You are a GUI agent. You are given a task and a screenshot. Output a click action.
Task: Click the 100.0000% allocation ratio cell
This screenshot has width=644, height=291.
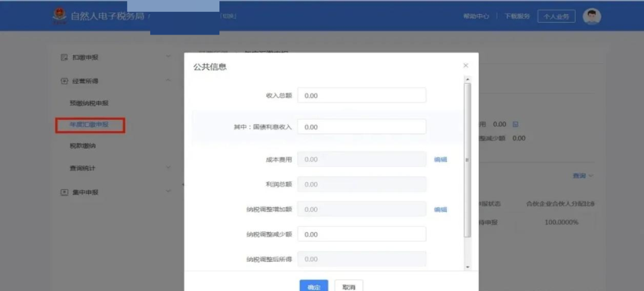click(561, 222)
